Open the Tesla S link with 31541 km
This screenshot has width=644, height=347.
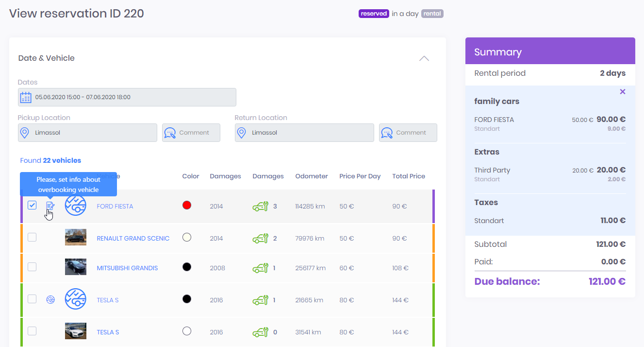pos(108,332)
